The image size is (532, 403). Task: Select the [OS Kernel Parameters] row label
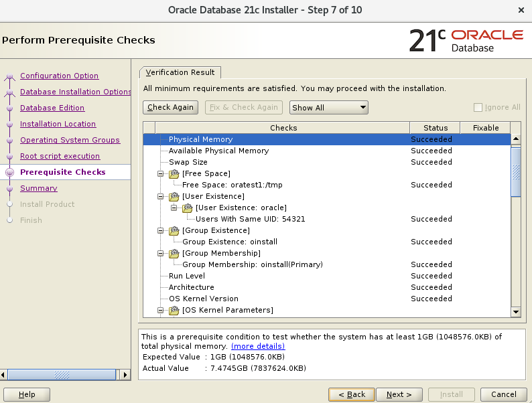point(228,310)
